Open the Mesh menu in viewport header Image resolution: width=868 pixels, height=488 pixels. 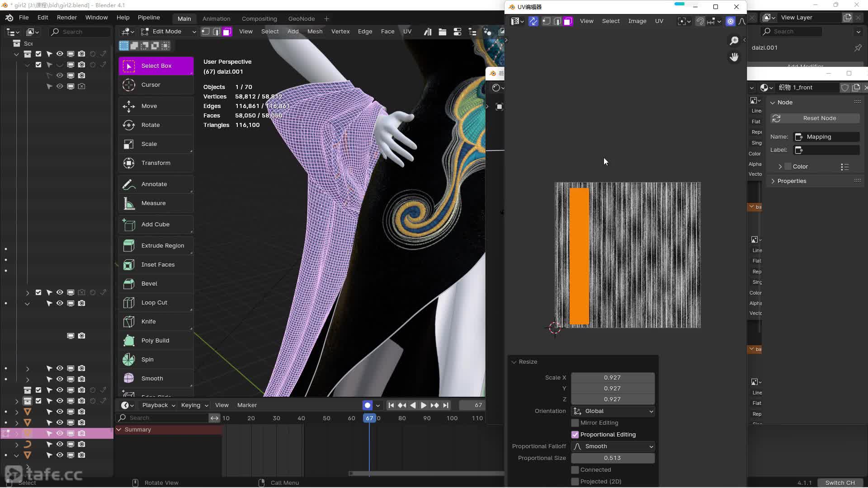click(315, 31)
